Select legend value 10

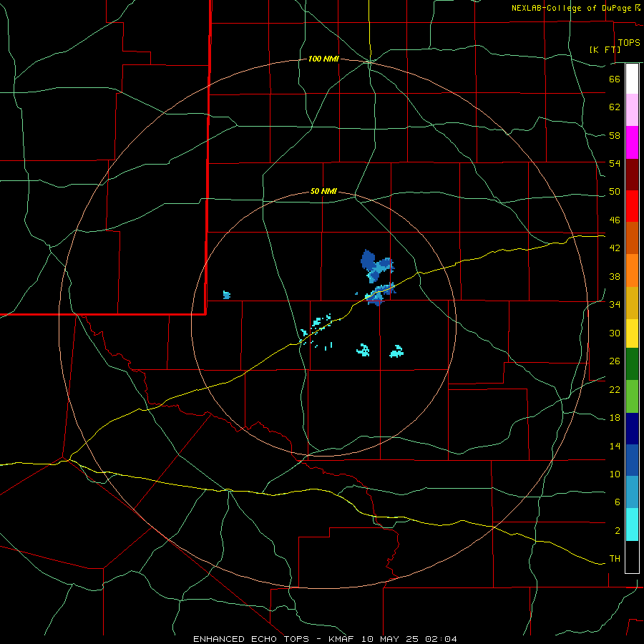[615, 474]
